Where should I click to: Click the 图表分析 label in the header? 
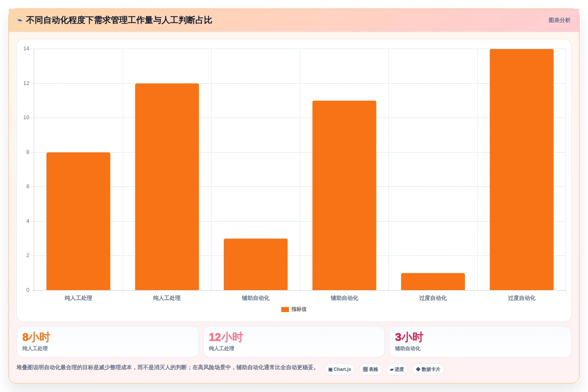(x=559, y=20)
